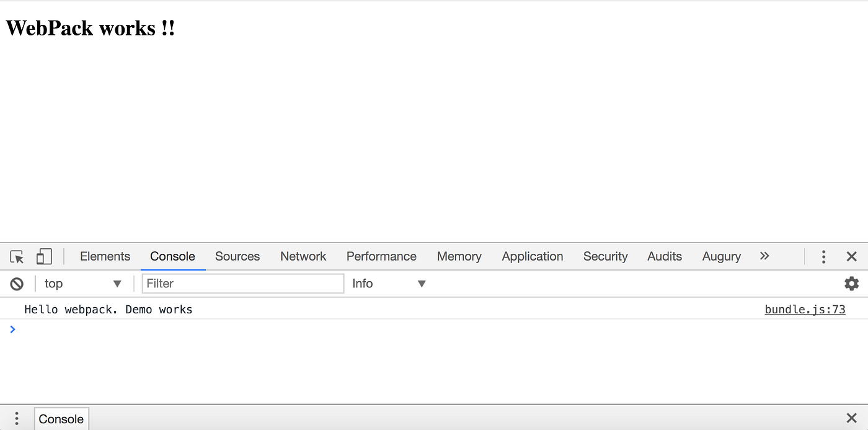Open bundle.js:73 source location
The width and height of the screenshot is (868, 430).
(804, 309)
